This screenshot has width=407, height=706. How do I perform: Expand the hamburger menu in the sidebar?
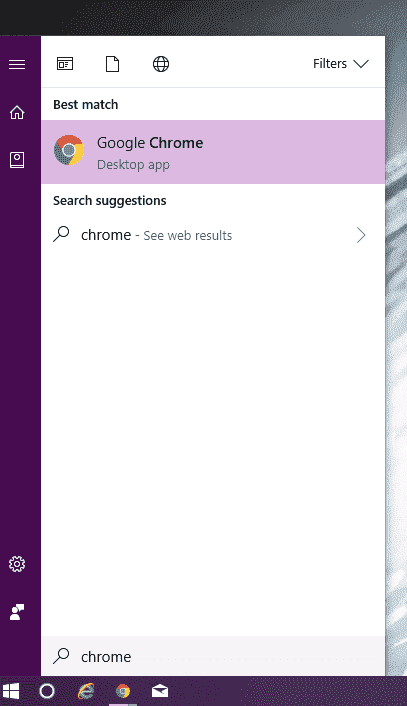pos(17,64)
